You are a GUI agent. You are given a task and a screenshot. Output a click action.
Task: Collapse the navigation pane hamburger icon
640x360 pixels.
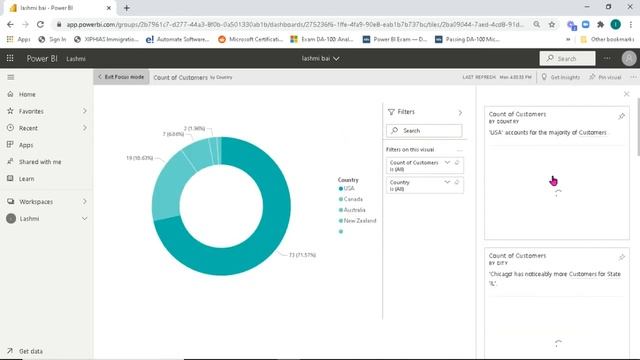11,77
